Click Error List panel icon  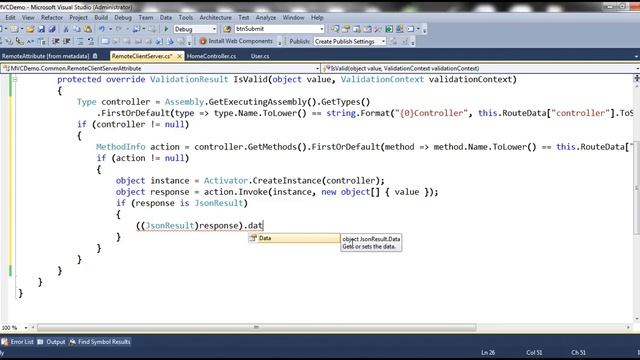click(x=4, y=342)
